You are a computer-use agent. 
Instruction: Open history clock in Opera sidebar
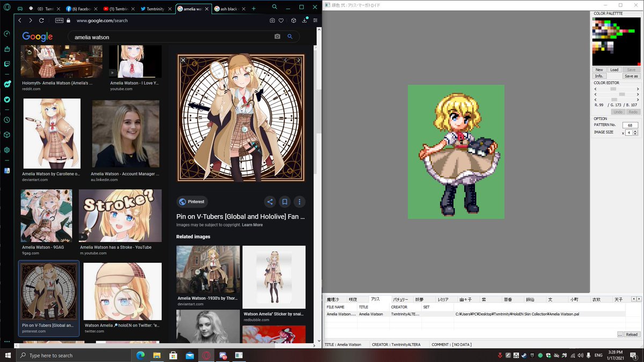[7, 120]
